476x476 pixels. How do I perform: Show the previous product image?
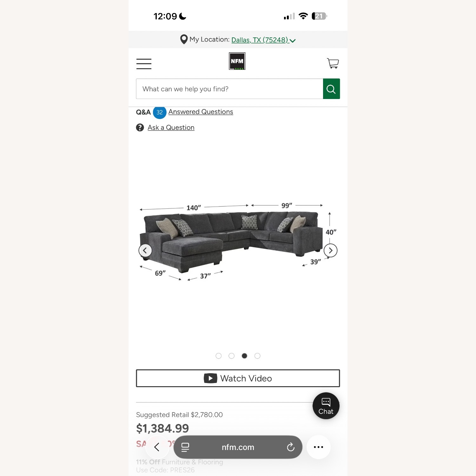[145, 250]
